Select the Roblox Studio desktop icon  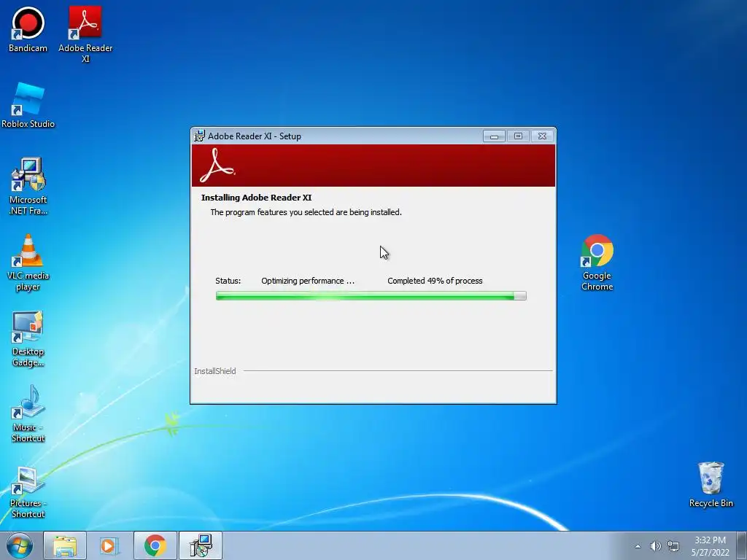[x=28, y=105]
